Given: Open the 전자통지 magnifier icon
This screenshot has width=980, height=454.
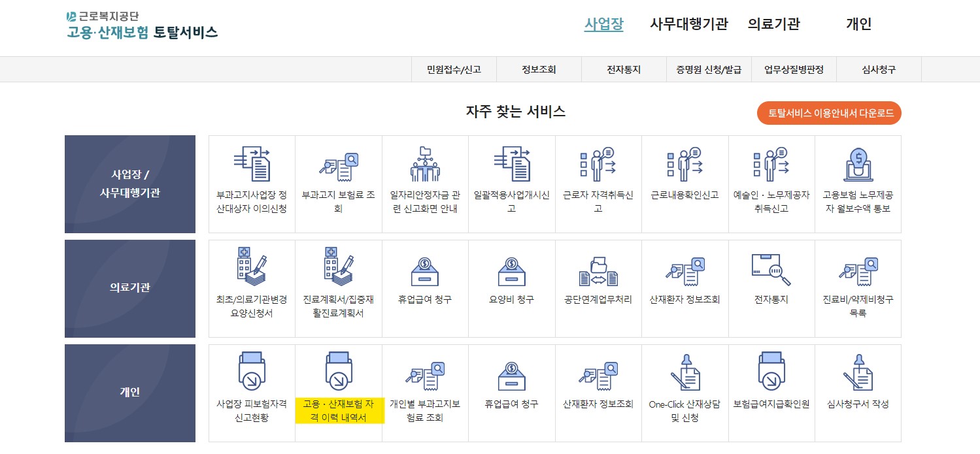Looking at the screenshot, I should [771, 287].
